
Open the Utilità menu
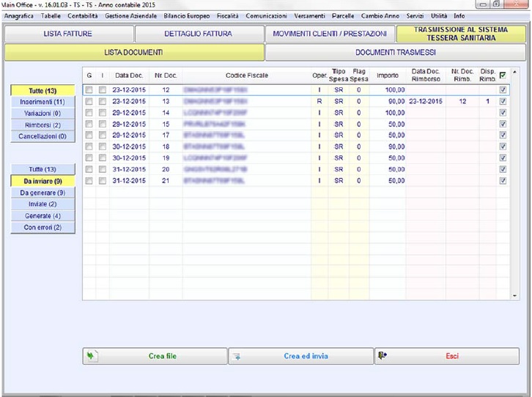tap(439, 16)
